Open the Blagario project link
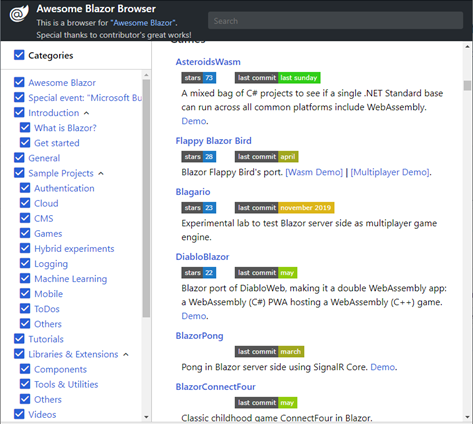Screen dimensions: 473x424 coord(193,192)
